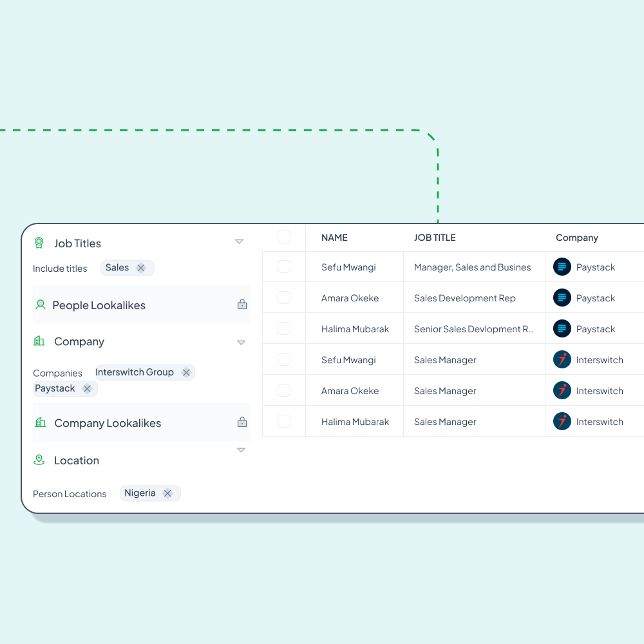Click the Company Lookalikes lock icon
Image resolution: width=644 pixels, height=644 pixels.
[242, 422]
